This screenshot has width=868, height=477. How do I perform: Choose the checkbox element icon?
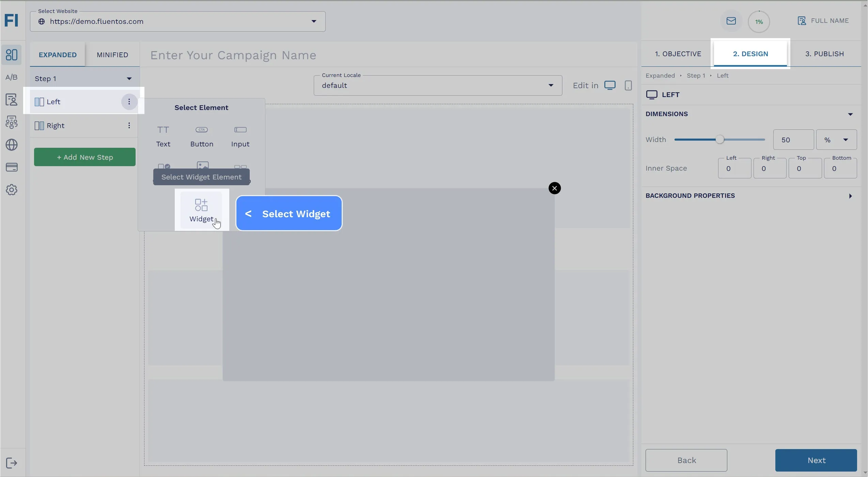pyautogui.click(x=164, y=166)
